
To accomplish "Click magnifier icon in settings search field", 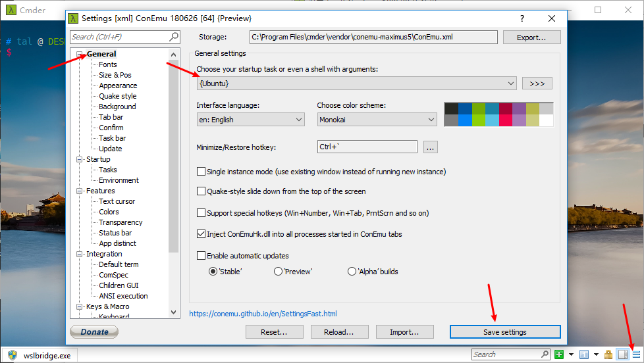I will (x=174, y=37).
